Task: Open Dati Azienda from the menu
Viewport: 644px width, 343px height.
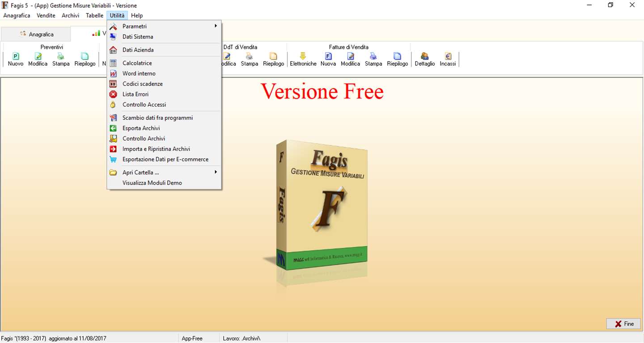Action: click(x=164, y=50)
